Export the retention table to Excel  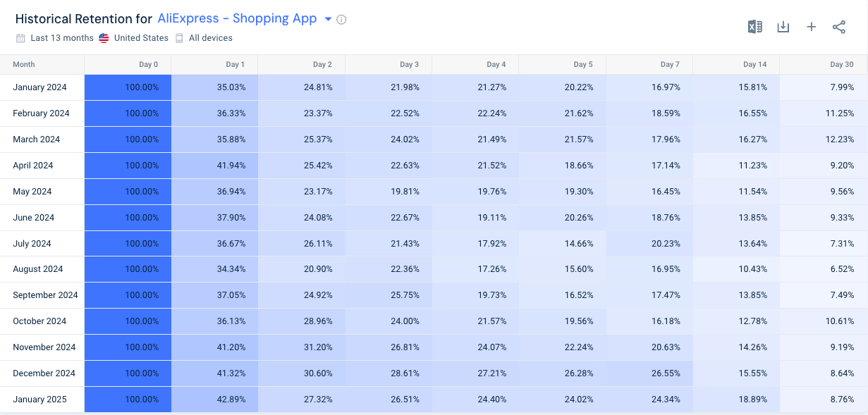(x=754, y=26)
